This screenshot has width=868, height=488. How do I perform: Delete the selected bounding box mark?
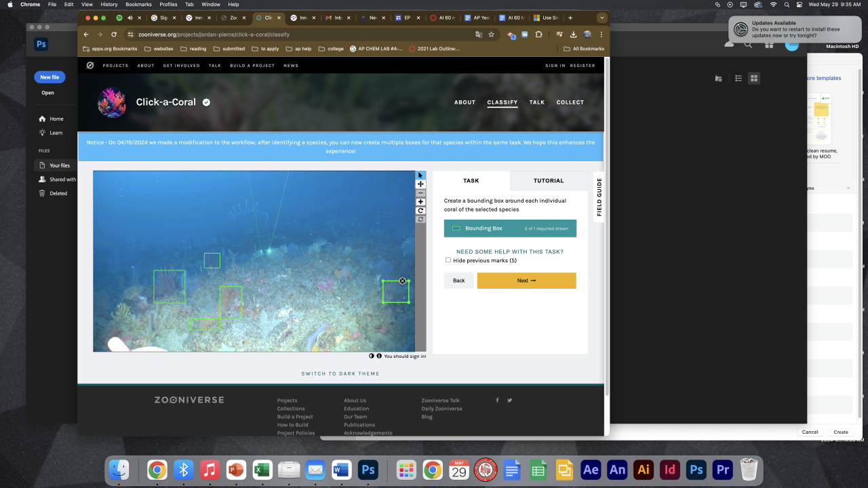(x=403, y=281)
